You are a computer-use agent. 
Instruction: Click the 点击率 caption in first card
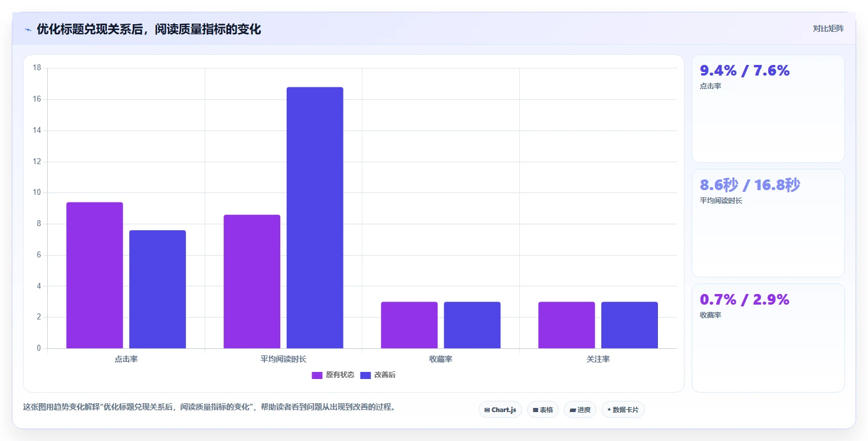pos(710,86)
